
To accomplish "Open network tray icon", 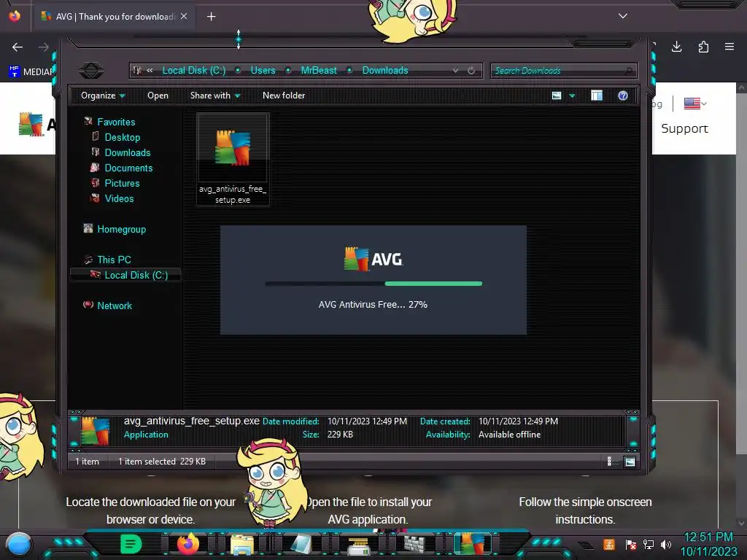I will pyautogui.click(x=649, y=544).
